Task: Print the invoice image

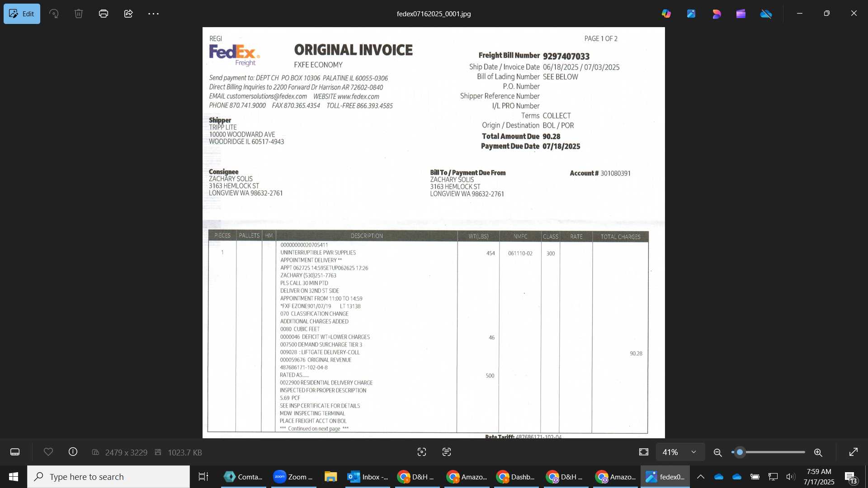Action: tap(104, 14)
